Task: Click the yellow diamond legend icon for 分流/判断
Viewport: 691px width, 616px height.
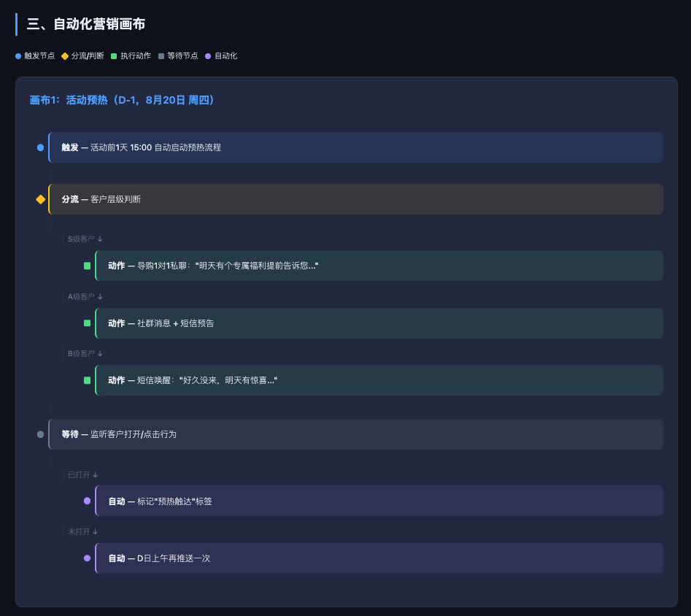Action: pos(65,56)
